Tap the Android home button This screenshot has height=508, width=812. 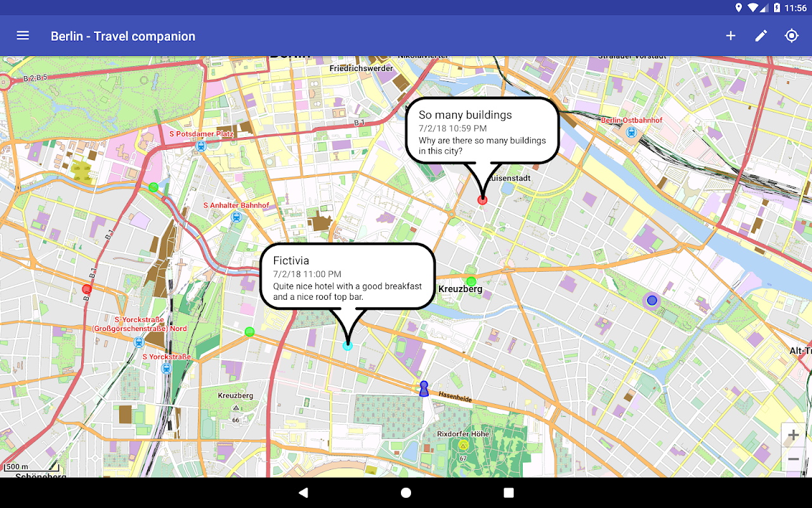pos(406,493)
